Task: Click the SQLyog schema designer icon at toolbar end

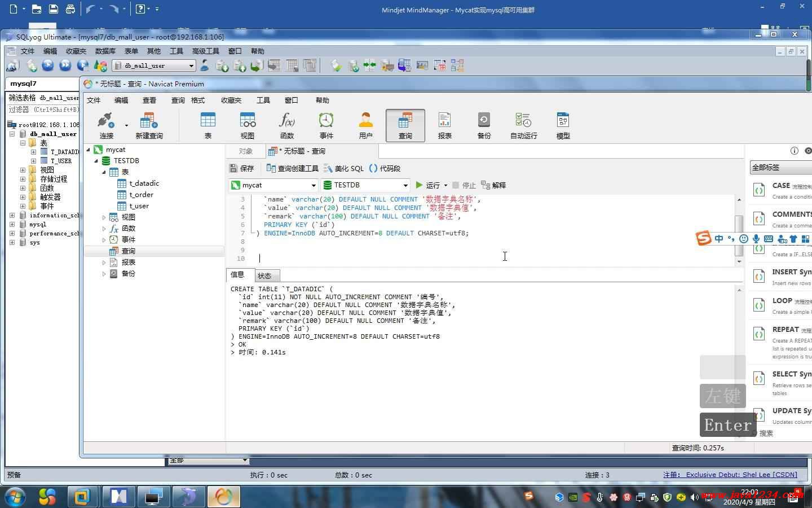Action: coord(457,65)
